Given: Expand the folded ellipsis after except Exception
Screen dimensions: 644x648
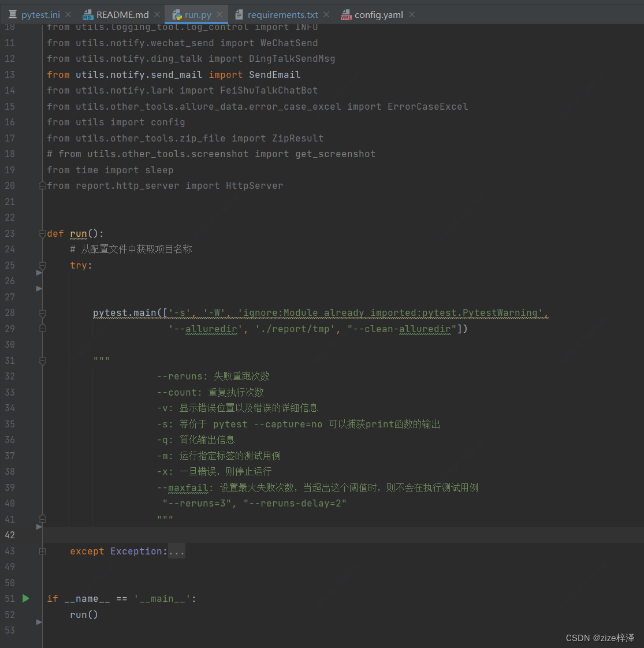Looking at the screenshot, I should [177, 552].
